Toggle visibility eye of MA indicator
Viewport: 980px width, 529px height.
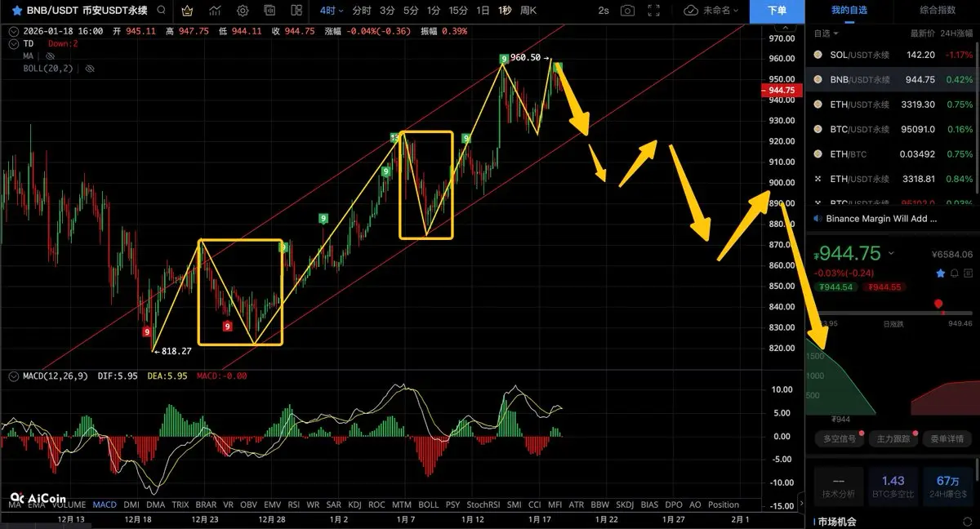(x=50, y=56)
